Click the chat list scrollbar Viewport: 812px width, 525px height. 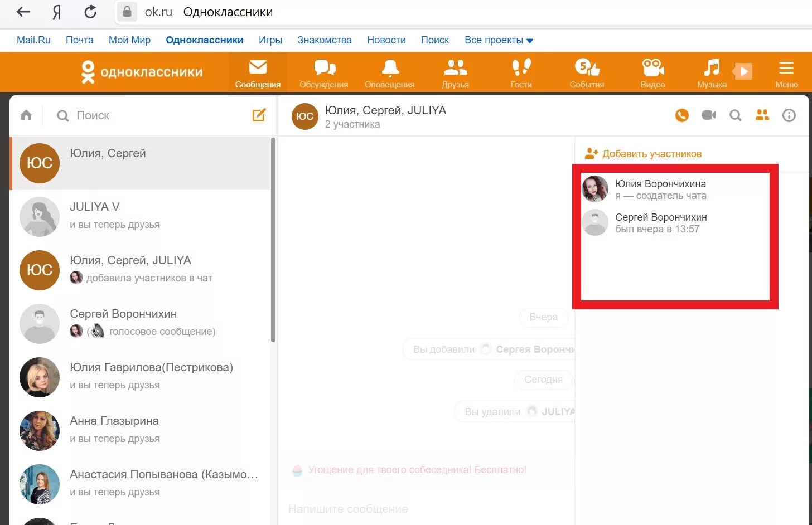[273, 240]
